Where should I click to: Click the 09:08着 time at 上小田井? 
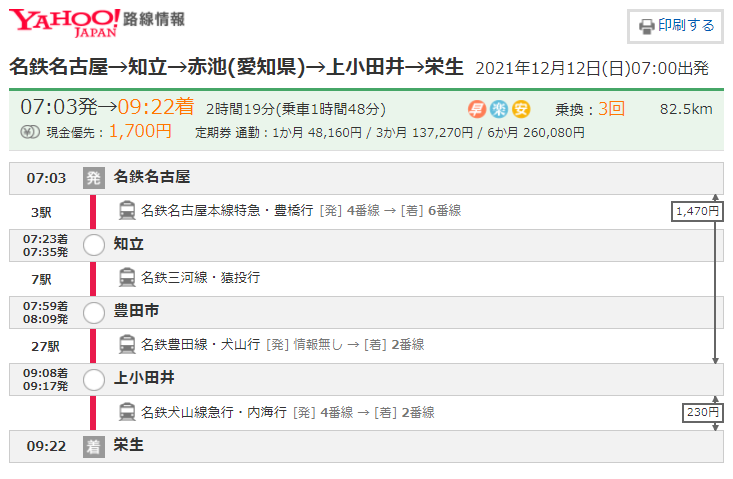point(45,373)
